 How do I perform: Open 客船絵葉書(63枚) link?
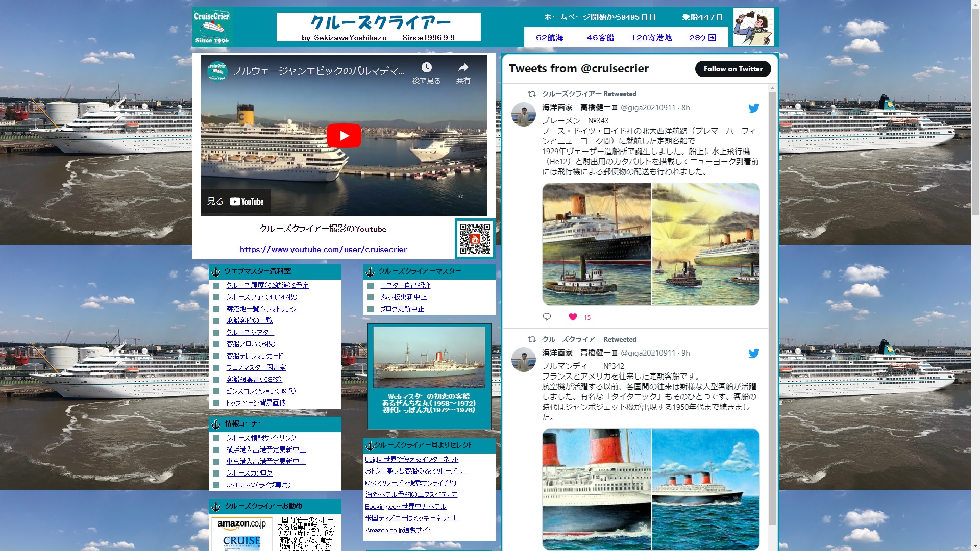254,379
